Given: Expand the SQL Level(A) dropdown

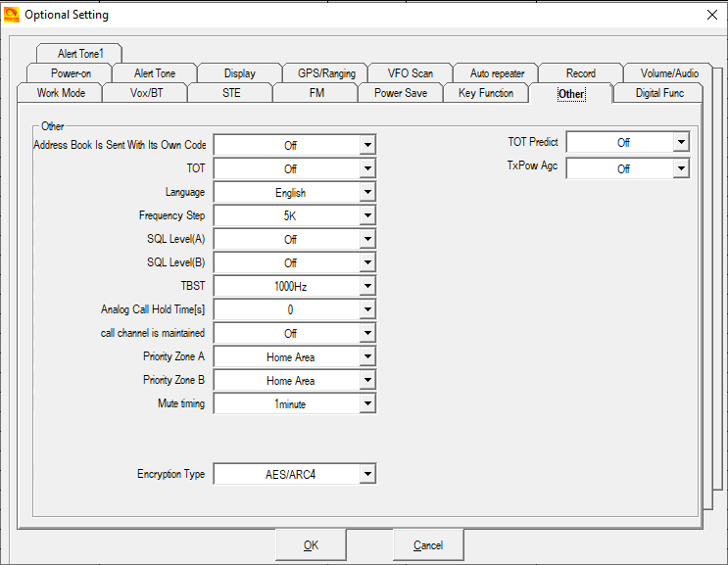Looking at the screenshot, I should [x=367, y=239].
